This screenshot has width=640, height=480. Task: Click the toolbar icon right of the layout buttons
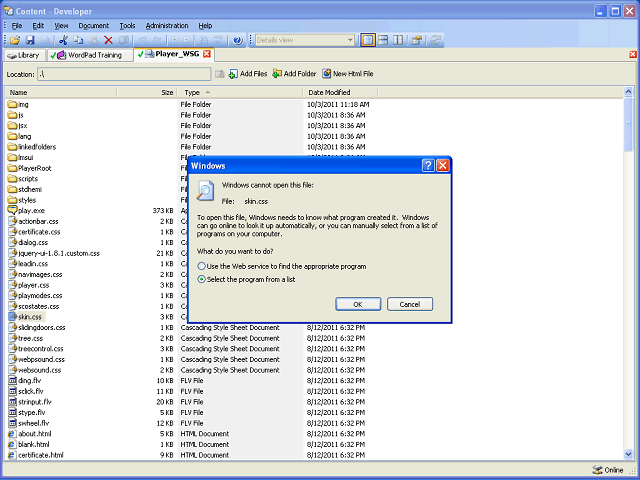(417, 40)
